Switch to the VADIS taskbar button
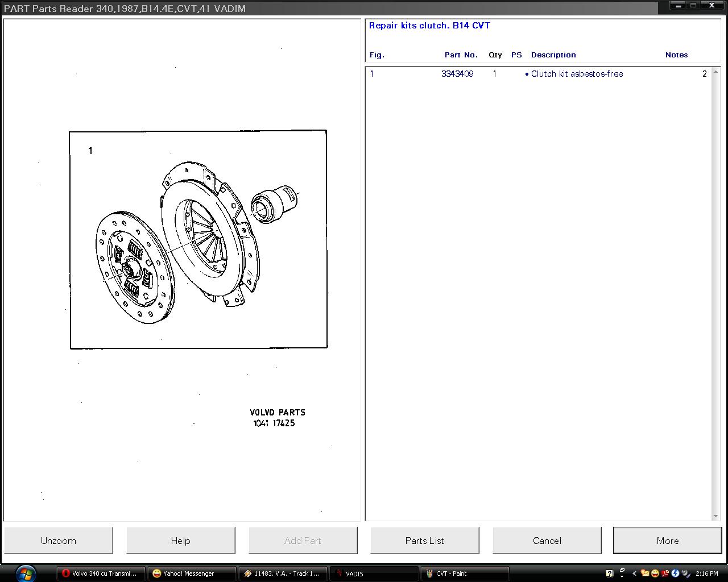The width and height of the screenshot is (728, 582). [x=374, y=573]
